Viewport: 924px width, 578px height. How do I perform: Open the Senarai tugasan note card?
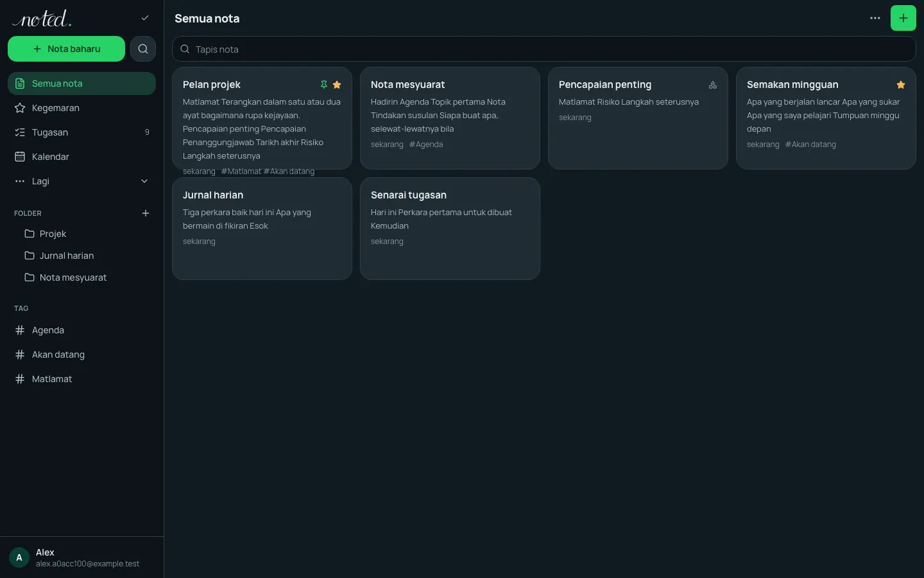pyautogui.click(x=450, y=229)
